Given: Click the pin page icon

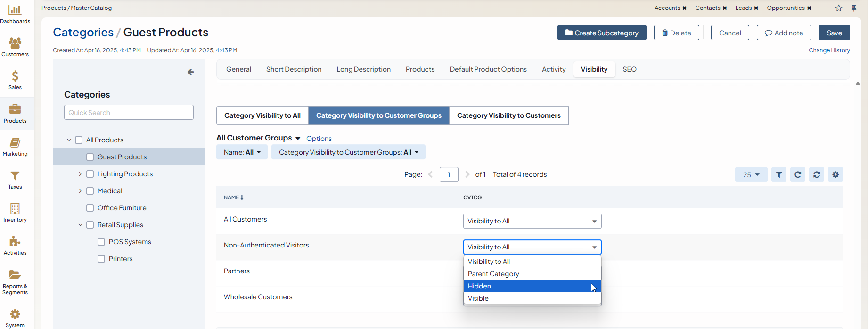Looking at the screenshot, I should tap(854, 8).
